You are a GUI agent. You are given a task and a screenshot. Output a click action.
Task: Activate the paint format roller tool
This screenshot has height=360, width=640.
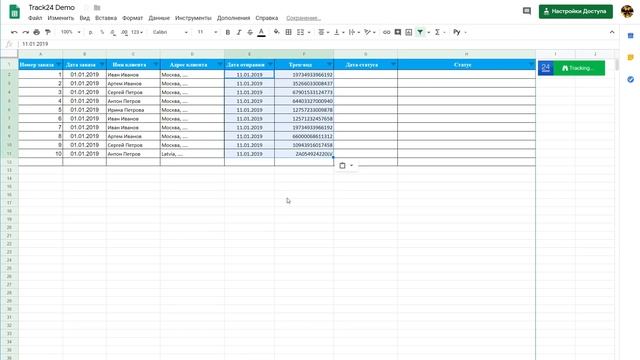[x=48, y=32]
